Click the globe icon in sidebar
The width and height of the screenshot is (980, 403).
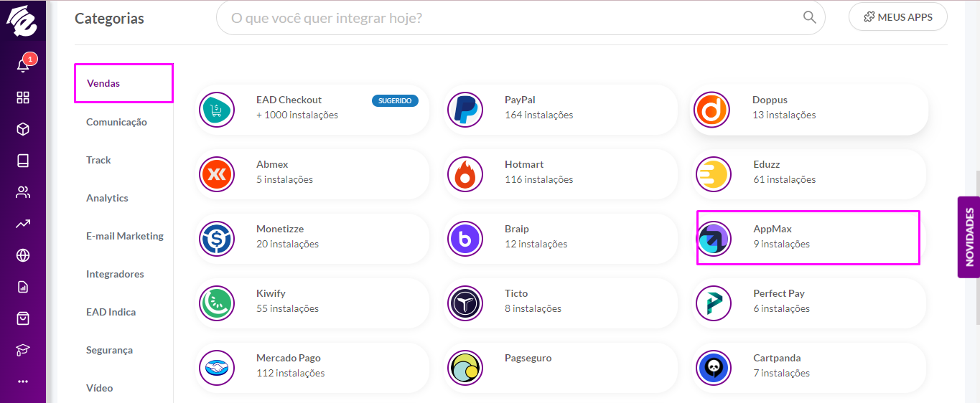coord(23,255)
